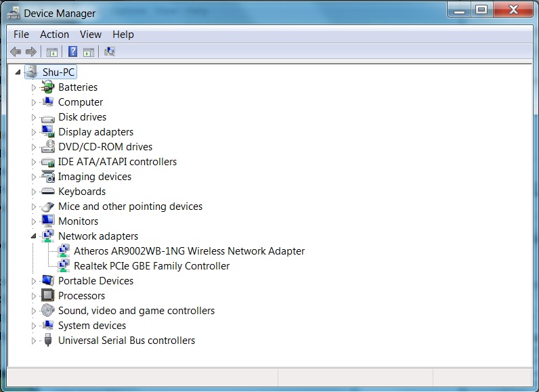Select Atheros AR9002WB-1NG Wireless Network Adapter

point(189,251)
